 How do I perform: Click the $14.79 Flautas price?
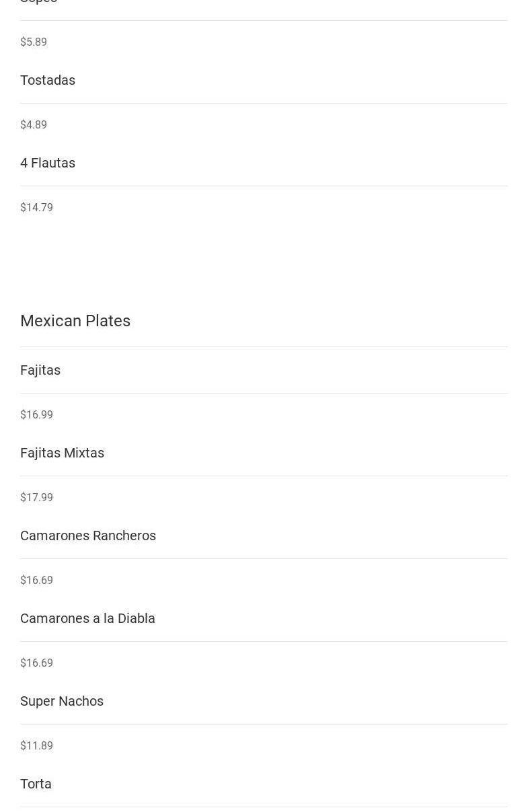pos(36,208)
